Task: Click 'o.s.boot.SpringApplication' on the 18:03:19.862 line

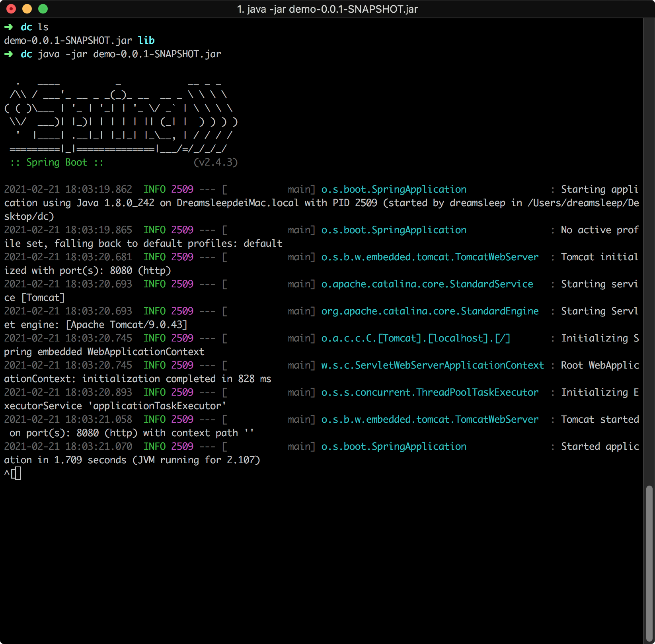Action: [x=394, y=189]
